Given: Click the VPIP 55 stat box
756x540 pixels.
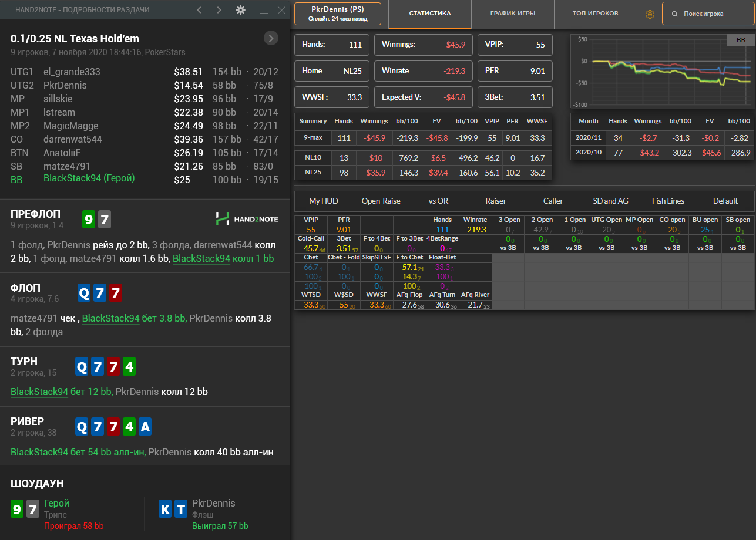Looking at the screenshot, I should coord(515,45).
